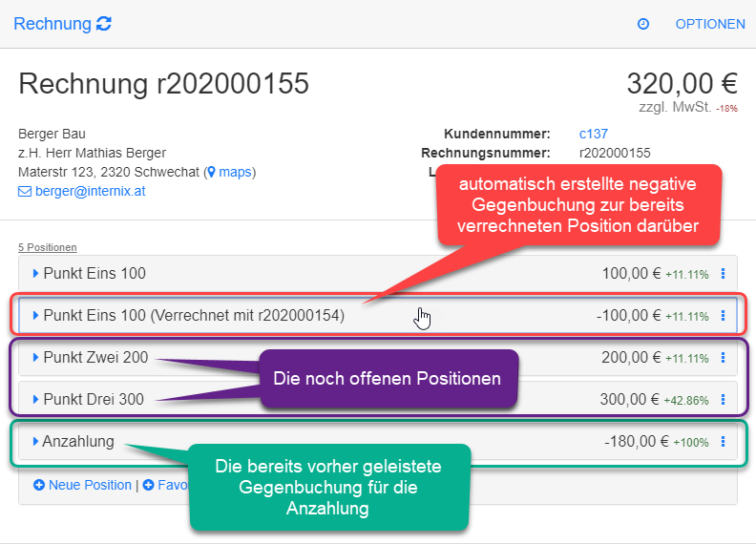Click the z.H. Herr Mathias Berger line
Viewport: 756px width, 544px height.
[x=92, y=153]
